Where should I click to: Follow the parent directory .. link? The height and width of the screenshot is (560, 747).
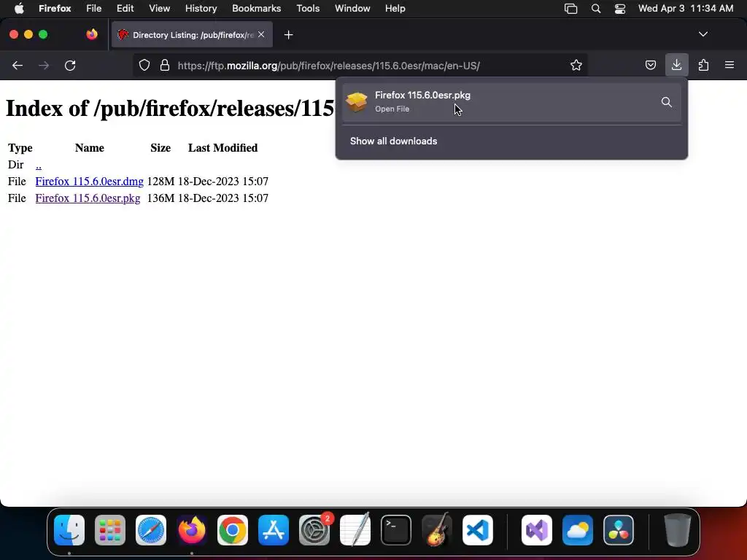tap(38, 165)
